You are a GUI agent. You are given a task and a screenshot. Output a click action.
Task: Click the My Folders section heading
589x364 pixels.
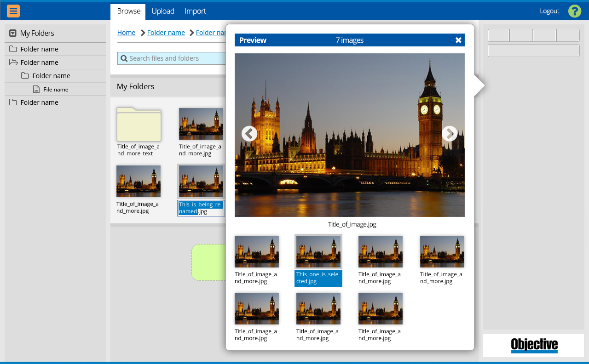pyautogui.click(x=136, y=86)
